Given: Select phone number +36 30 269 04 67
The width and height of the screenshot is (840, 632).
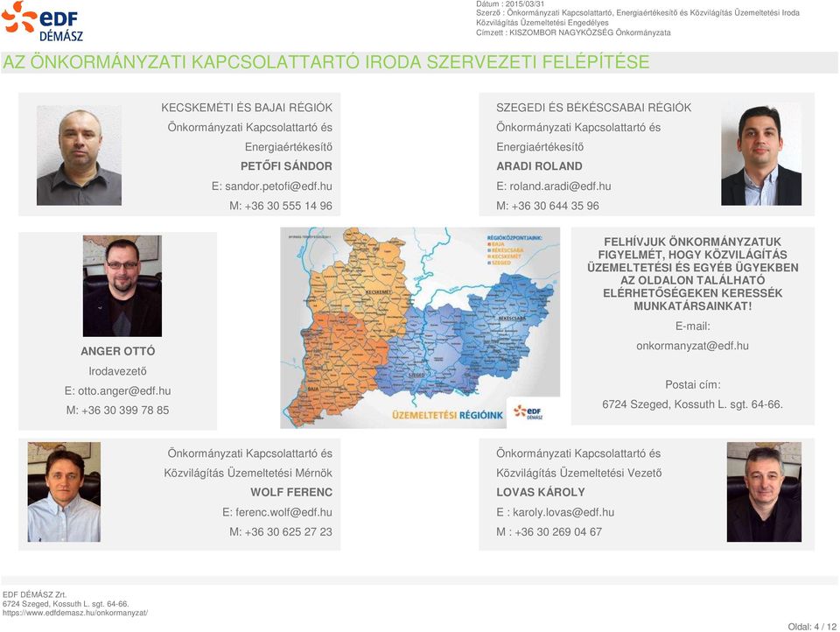Looking at the screenshot, I should (558, 531).
